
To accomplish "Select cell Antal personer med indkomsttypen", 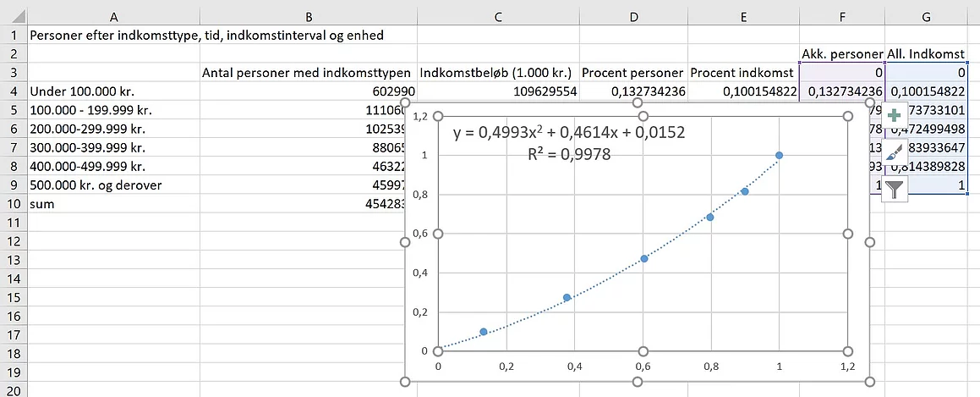I will click(308, 72).
